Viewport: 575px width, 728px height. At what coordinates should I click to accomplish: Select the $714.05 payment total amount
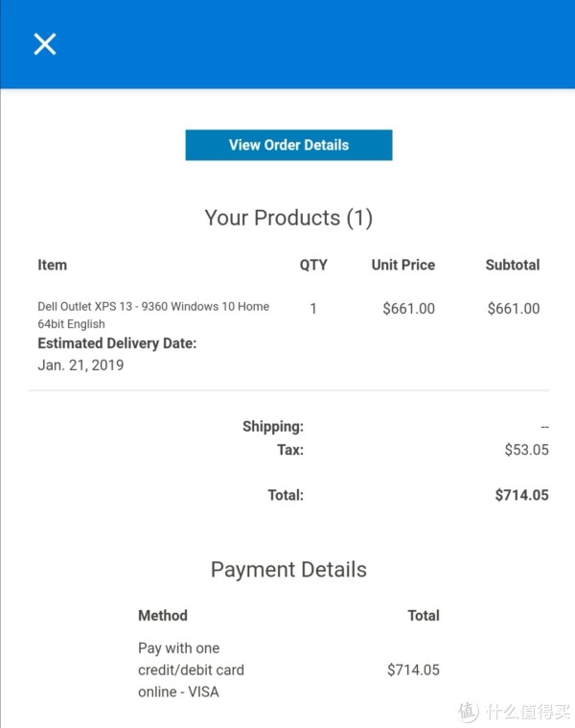tap(413, 669)
